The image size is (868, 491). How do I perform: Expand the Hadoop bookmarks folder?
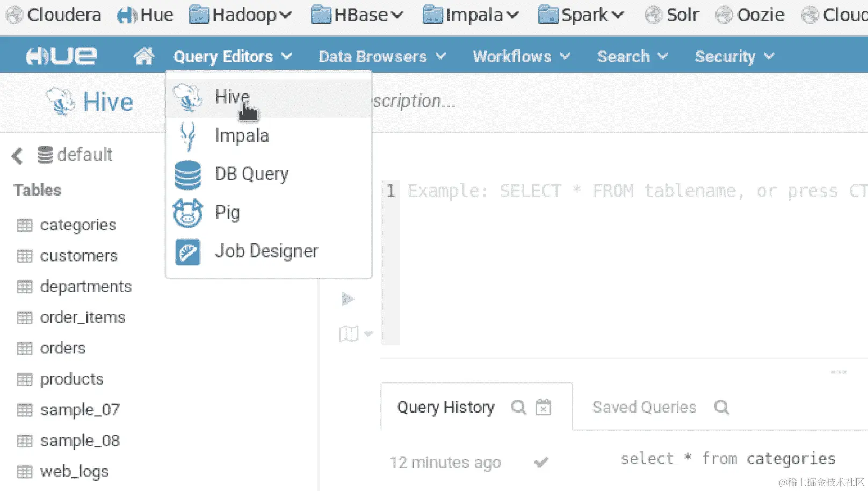[241, 15]
